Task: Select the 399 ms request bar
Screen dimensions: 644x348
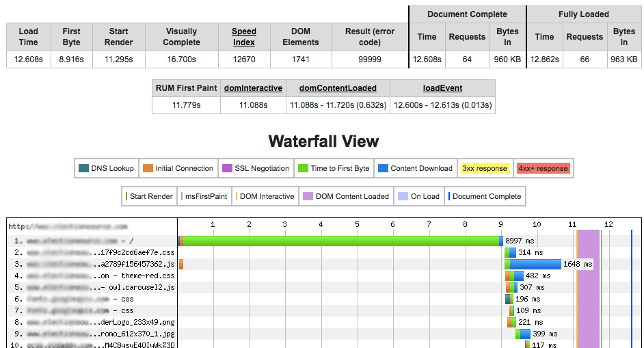Action: tap(523, 334)
